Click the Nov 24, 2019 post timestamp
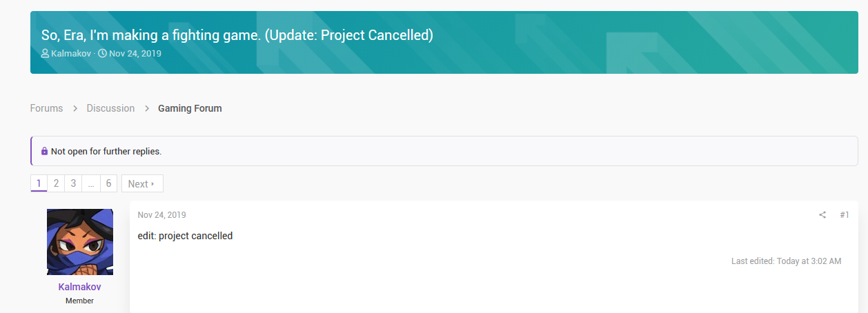Viewport: 868px width, 313px height. [161, 215]
